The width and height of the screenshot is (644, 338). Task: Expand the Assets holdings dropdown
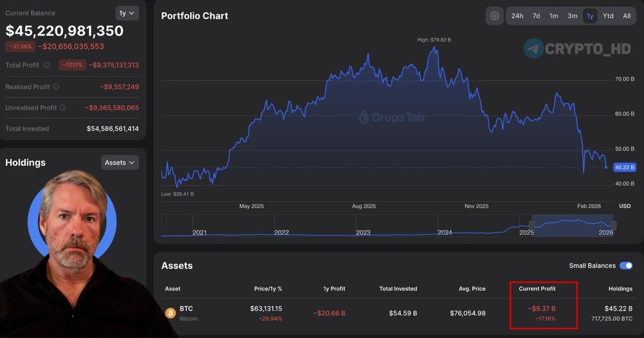pyautogui.click(x=120, y=163)
